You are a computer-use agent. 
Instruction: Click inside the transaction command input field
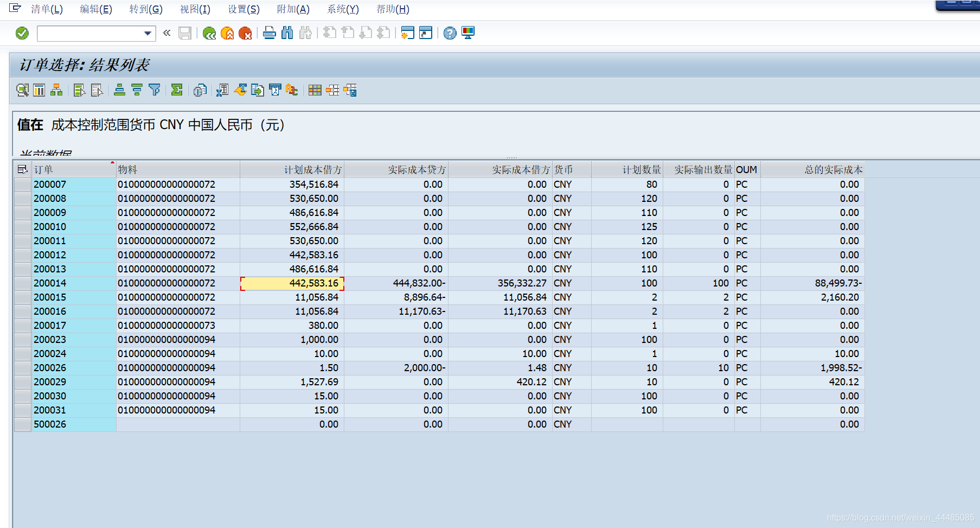point(90,34)
